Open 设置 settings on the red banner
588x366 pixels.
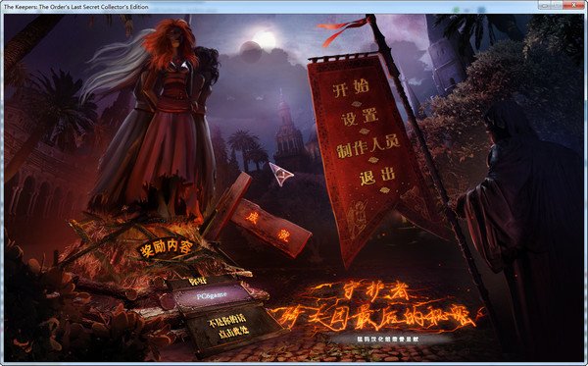(x=360, y=117)
